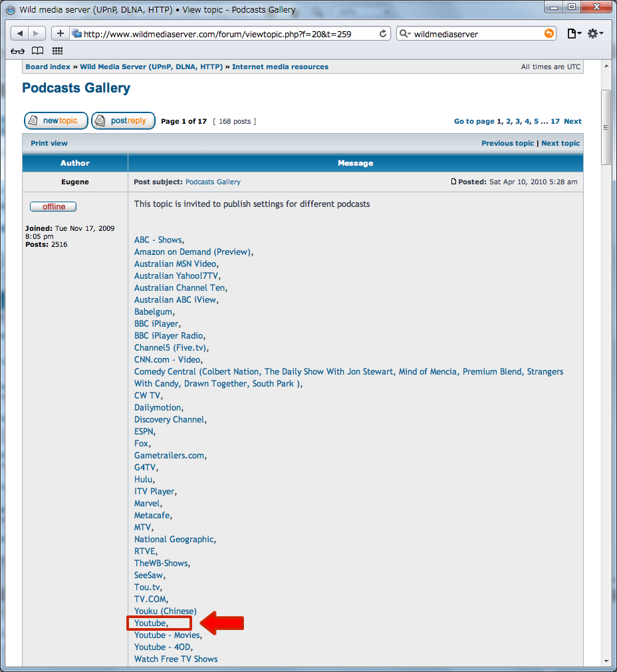Go to page 5 of the topic
617x672 pixels.
536,121
